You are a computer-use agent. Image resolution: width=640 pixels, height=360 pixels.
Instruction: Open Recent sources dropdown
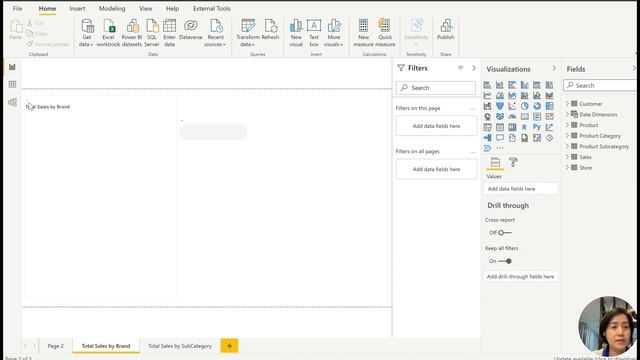coord(216,33)
